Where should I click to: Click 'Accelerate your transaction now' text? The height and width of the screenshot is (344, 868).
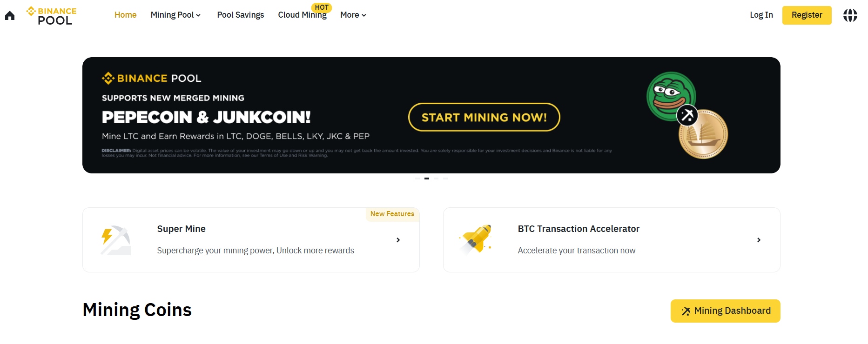(x=577, y=251)
